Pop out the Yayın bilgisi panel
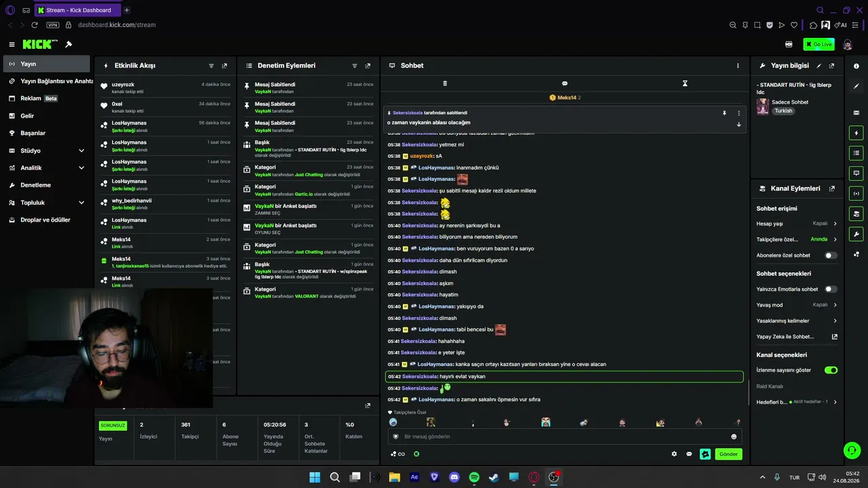 coord(831,66)
